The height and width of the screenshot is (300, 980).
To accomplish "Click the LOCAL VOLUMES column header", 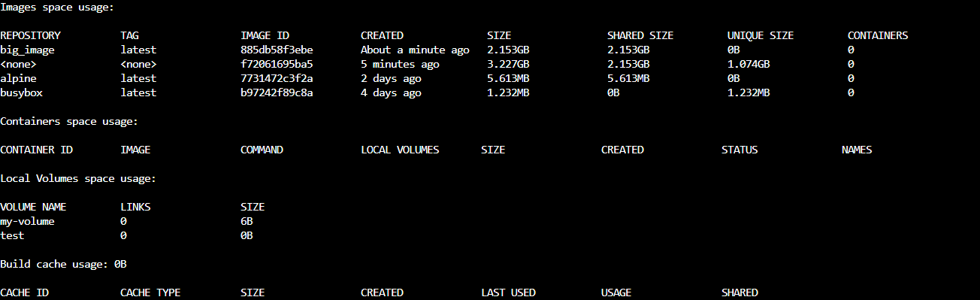I will click(x=400, y=150).
